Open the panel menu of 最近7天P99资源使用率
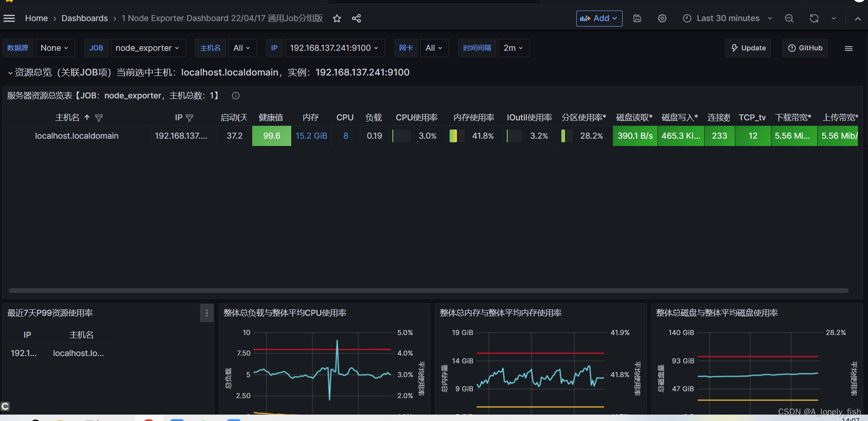Image resolution: width=868 pixels, height=421 pixels. click(x=206, y=313)
